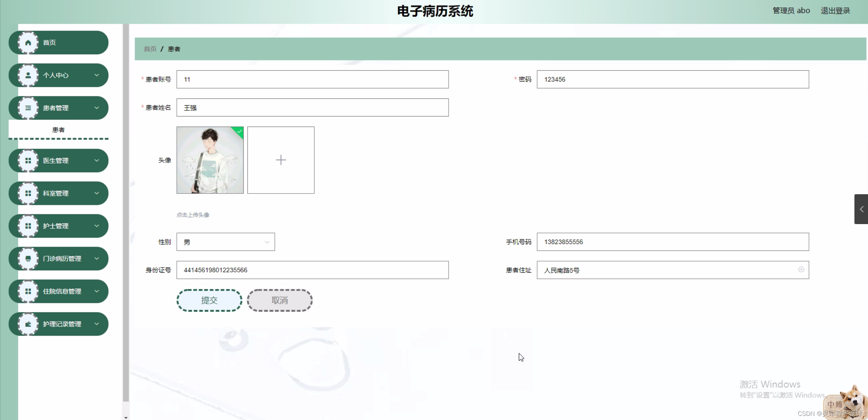
Task: Click the plus box to upload an avatar
Action: pos(281,160)
